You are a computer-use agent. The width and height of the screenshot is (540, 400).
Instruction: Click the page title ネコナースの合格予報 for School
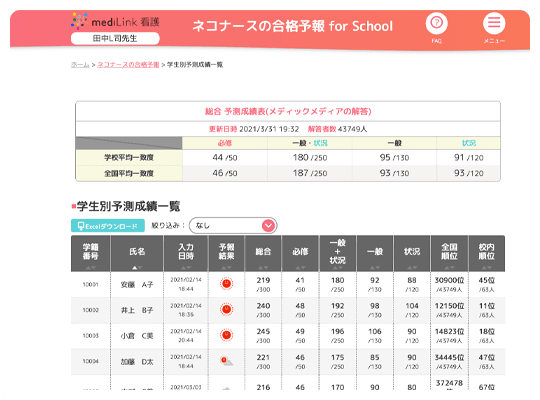(292, 26)
